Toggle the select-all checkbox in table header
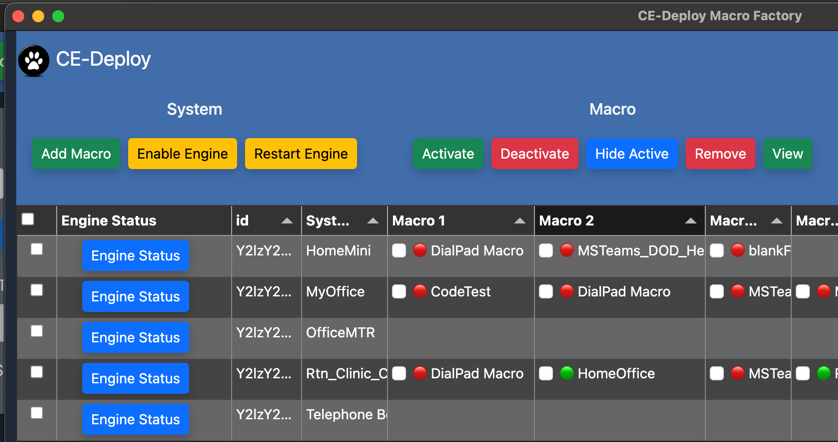Viewport: 838px width, 442px height. 28,219
